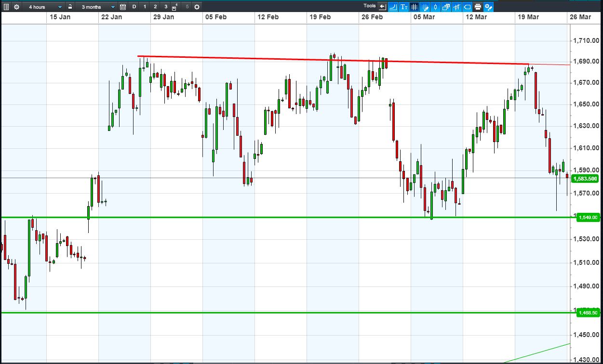Image resolution: width=603 pixels, height=364 pixels.
Task: Select the red resistance trendline
Action: 333,60
